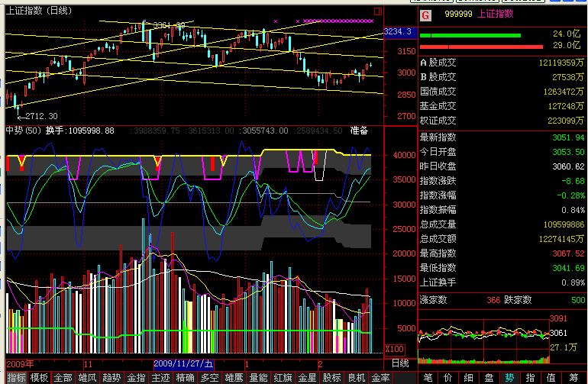
Task: Open the 笔 tab in right panel
Action: click(x=428, y=378)
